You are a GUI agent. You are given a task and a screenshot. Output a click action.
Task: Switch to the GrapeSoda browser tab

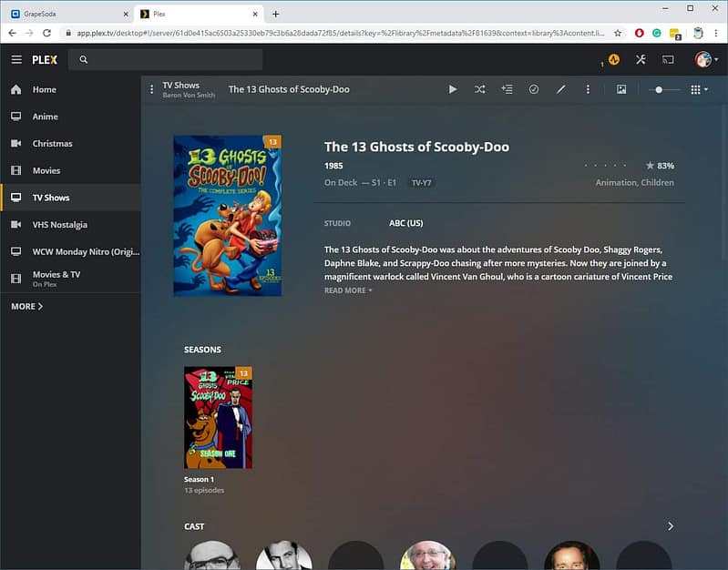(x=67, y=14)
